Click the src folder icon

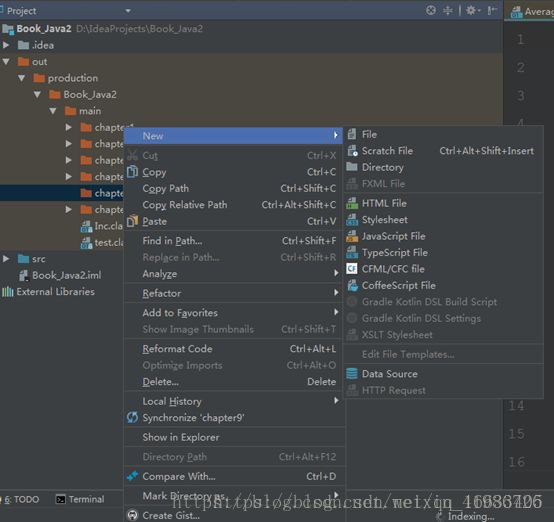pos(24,259)
